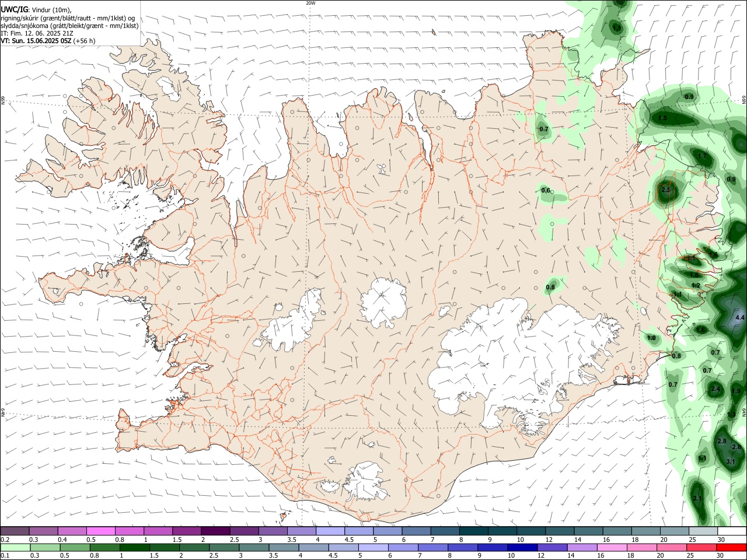Click the deep navy lower swatch between 10 and 12
The width and height of the screenshot is (747, 560).
coord(523,548)
